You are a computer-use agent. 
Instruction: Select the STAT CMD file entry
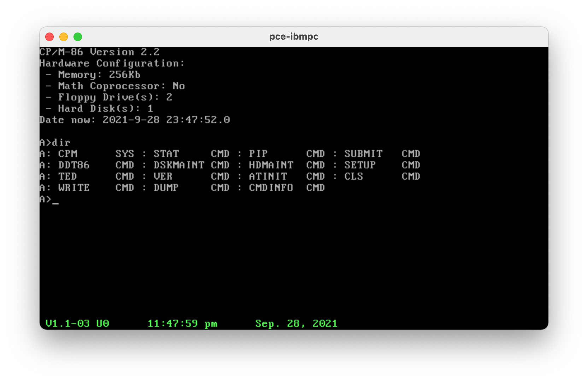coord(166,154)
